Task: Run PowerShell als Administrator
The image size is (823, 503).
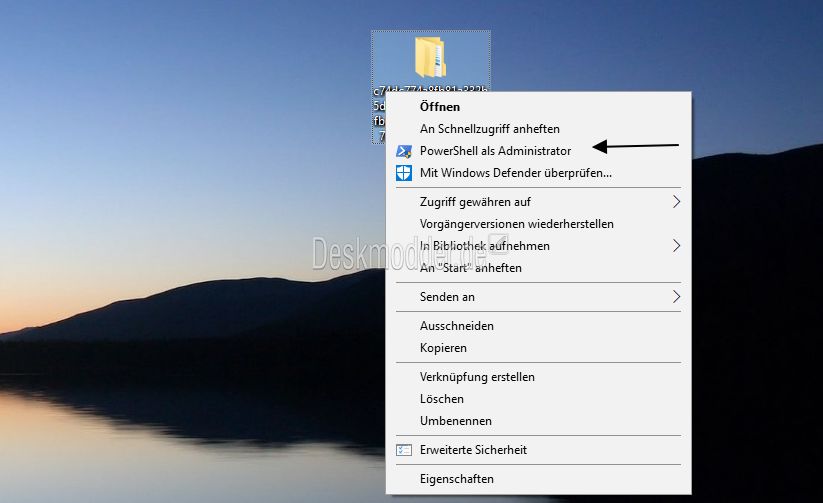Action: [539, 151]
